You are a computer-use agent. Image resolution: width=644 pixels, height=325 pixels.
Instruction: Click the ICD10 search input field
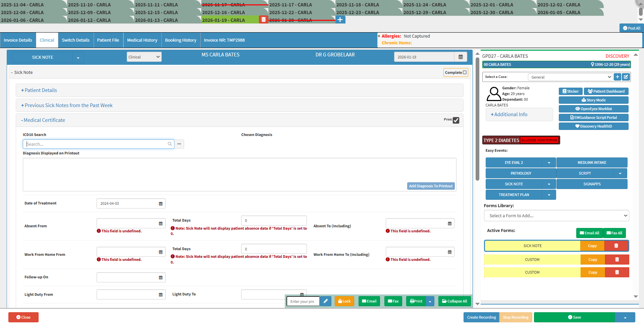click(x=96, y=144)
